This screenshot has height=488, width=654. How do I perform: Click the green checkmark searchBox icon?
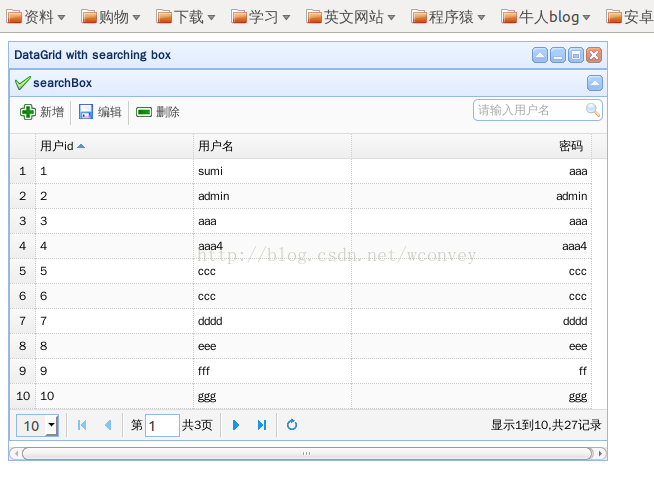[23, 83]
